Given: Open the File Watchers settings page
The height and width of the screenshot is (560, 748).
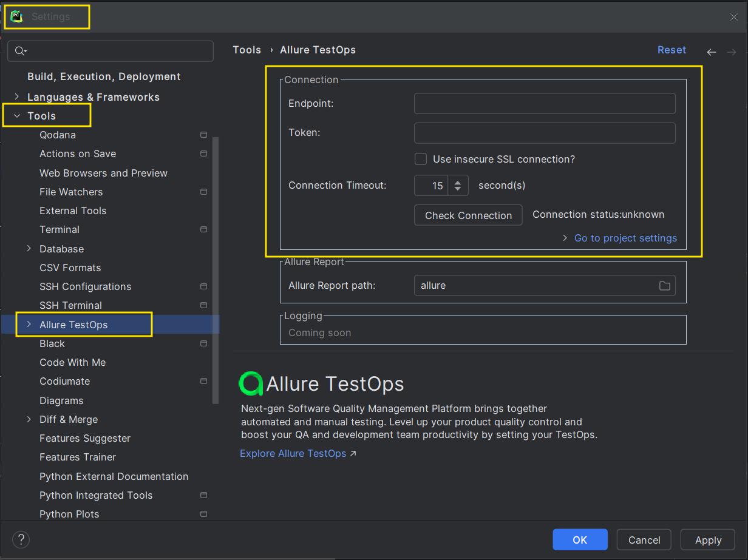Looking at the screenshot, I should tap(71, 192).
